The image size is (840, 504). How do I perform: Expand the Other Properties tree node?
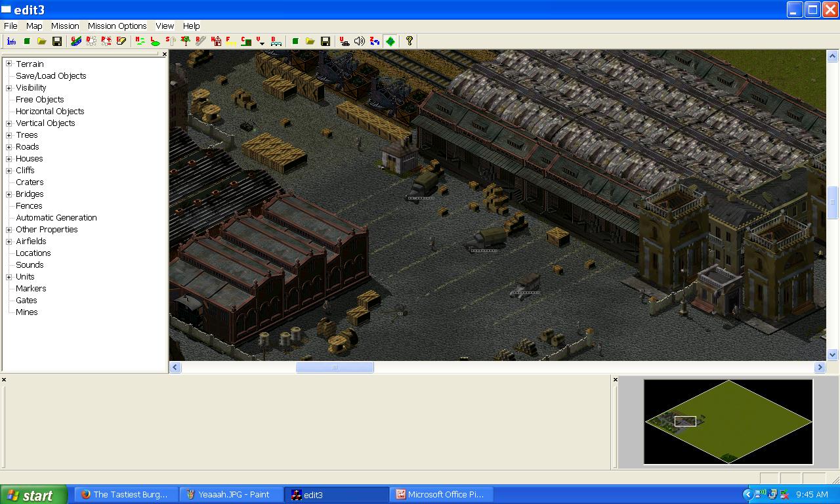pyautogui.click(x=9, y=229)
